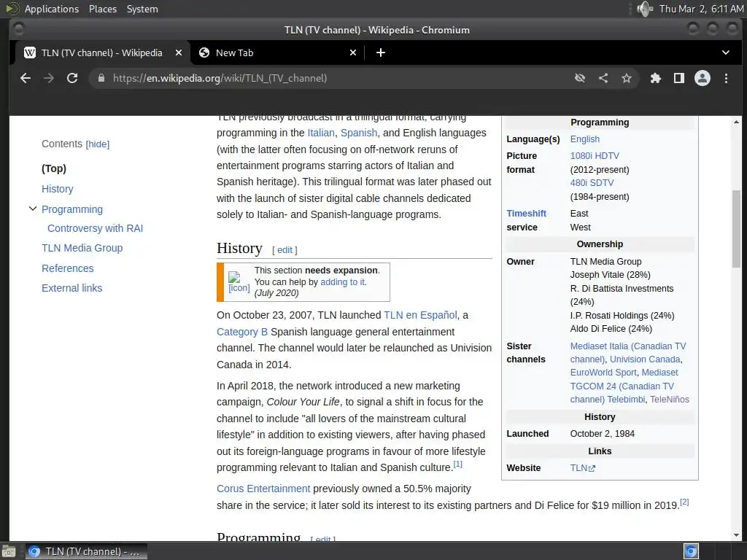Image resolution: width=747 pixels, height=560 pixels.
Task: Go to Controversy with RAI subsection
Action: click(96, 228)
